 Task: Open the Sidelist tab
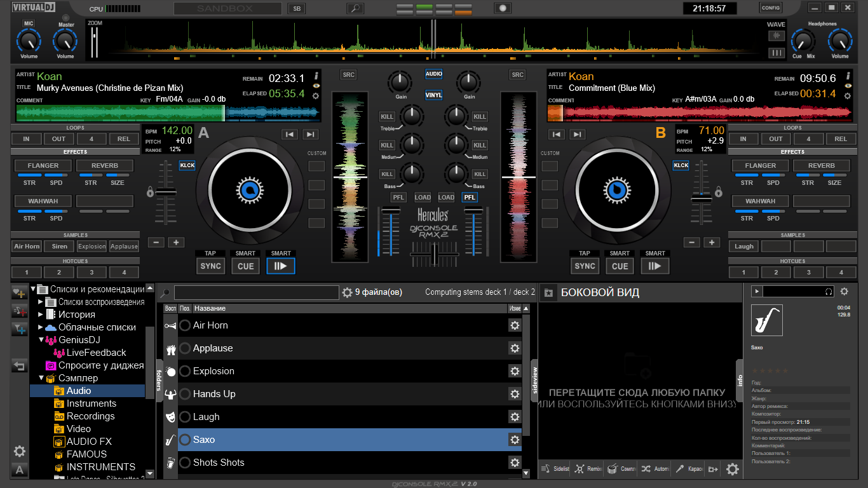coord(555,469)
